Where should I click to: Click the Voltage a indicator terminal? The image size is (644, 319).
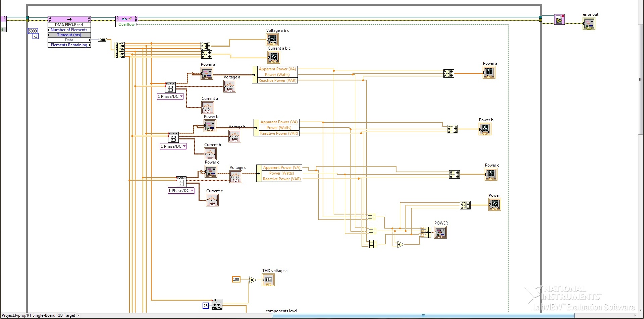click(230, 86)
